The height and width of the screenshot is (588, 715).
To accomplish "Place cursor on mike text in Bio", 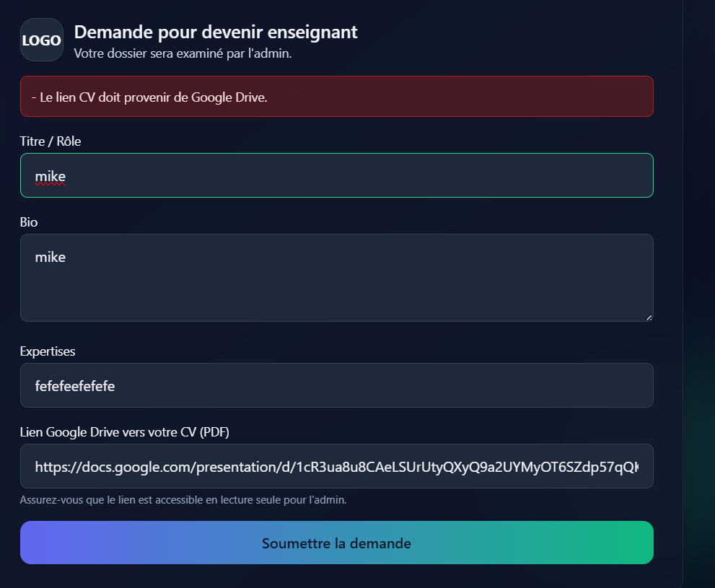I will [51, 257].
